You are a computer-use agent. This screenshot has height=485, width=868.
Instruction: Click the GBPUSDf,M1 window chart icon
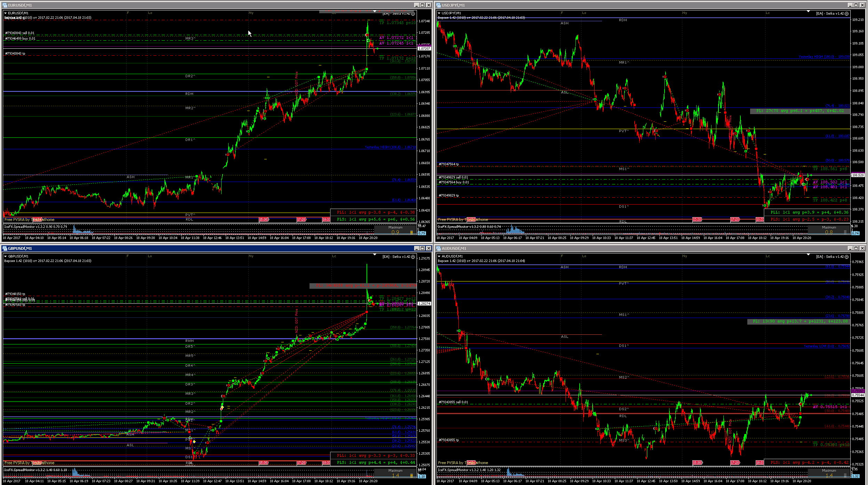(5, 248)
